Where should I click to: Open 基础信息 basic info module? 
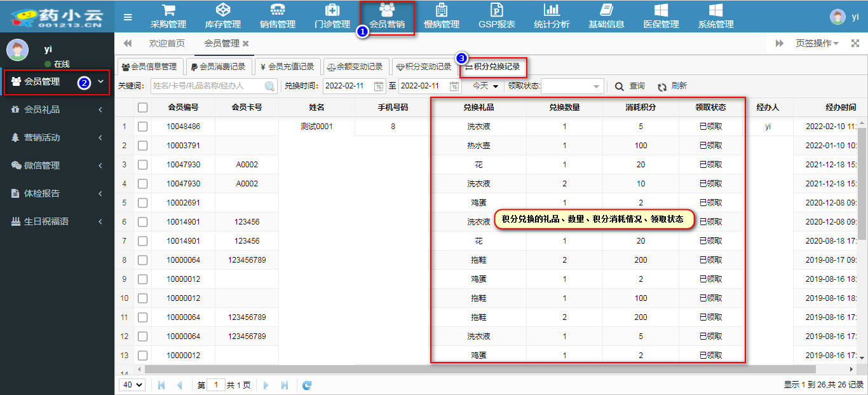click(606, 17)
